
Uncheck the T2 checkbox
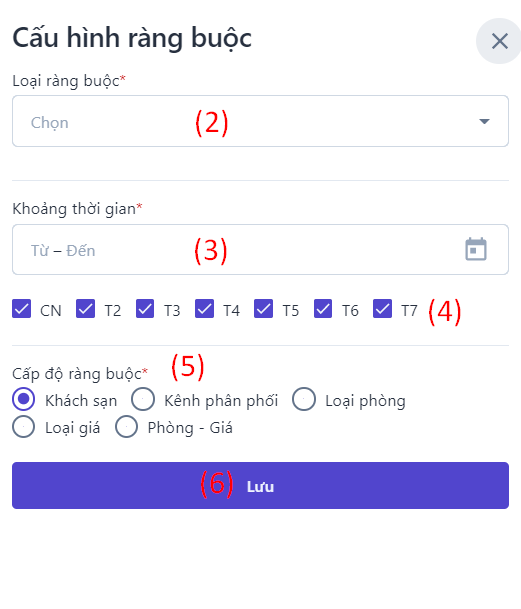[85, 309]
